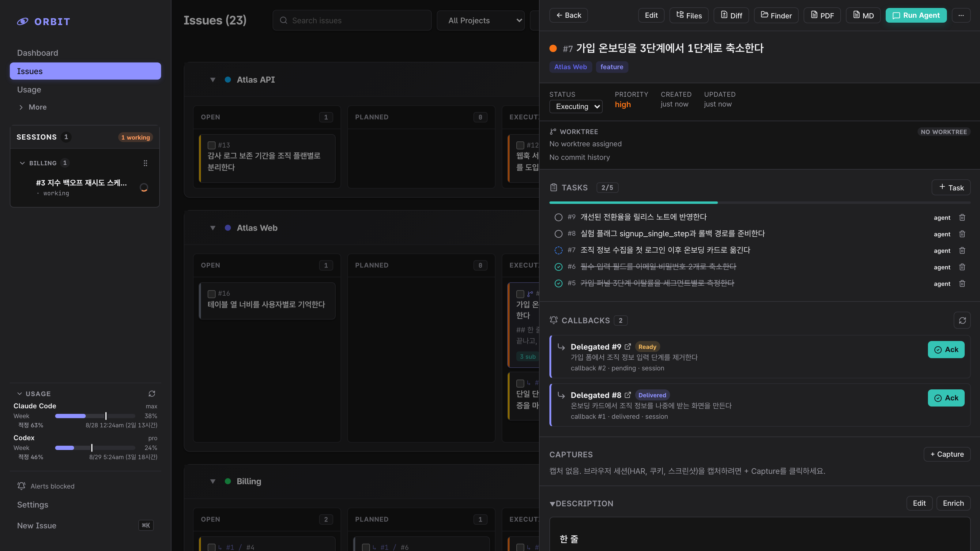
Task: Open Delegated #8 external link icon
Action: [628, 395]
